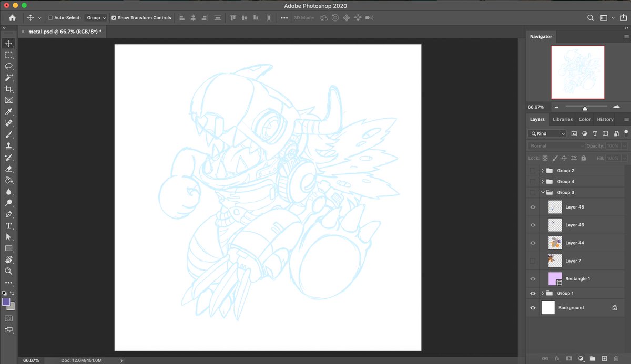Select the Magic Wand tool

[x=8, y=78]
